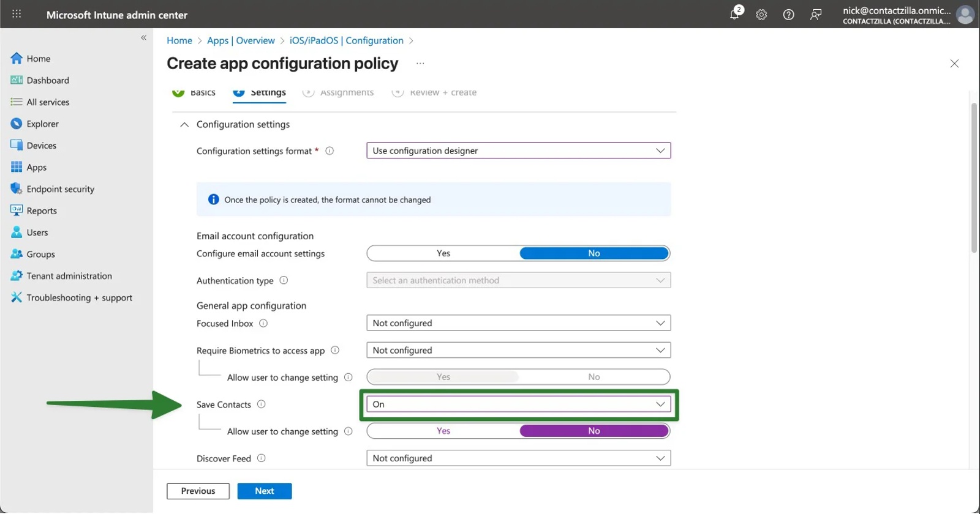Open the Configuration settings format dropdown
This screenshot has height=514, width=980.
tap(519, 151)
